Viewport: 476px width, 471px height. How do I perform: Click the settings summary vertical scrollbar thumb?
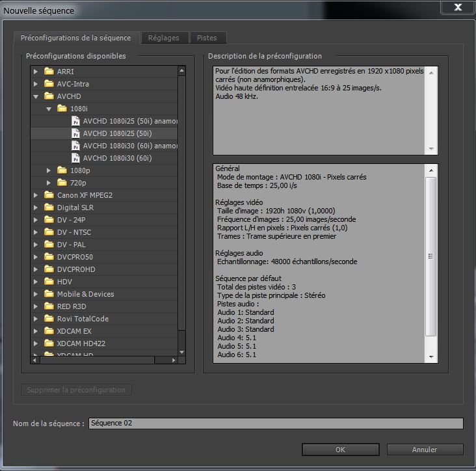pyautogui.click(x=430, y=256)
